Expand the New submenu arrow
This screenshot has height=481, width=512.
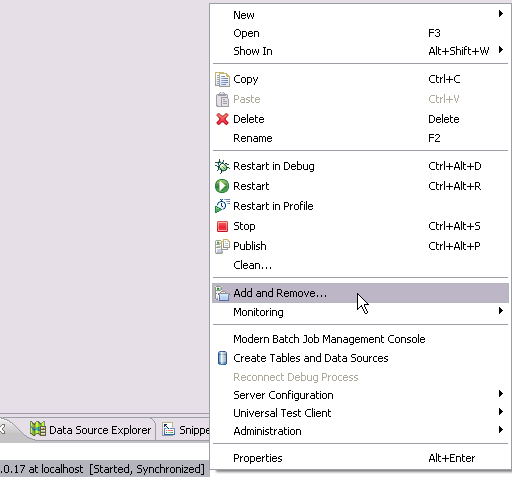[x=501, y=14]
